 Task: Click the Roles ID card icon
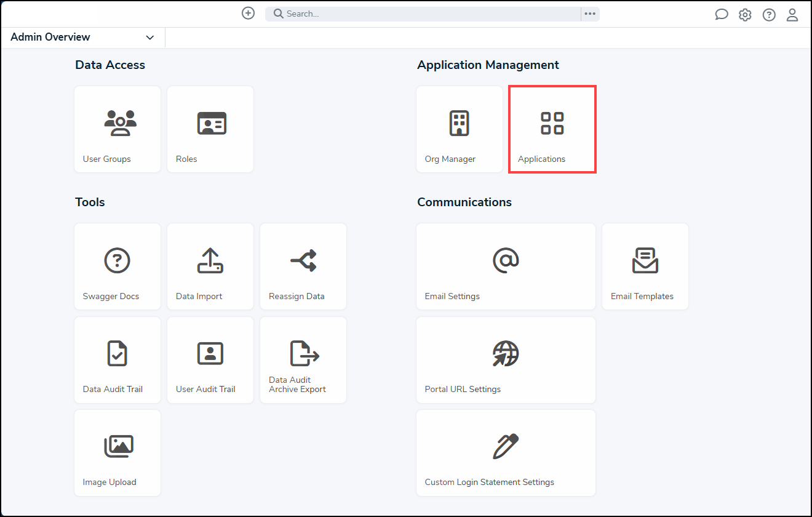(x=212, y=123)
